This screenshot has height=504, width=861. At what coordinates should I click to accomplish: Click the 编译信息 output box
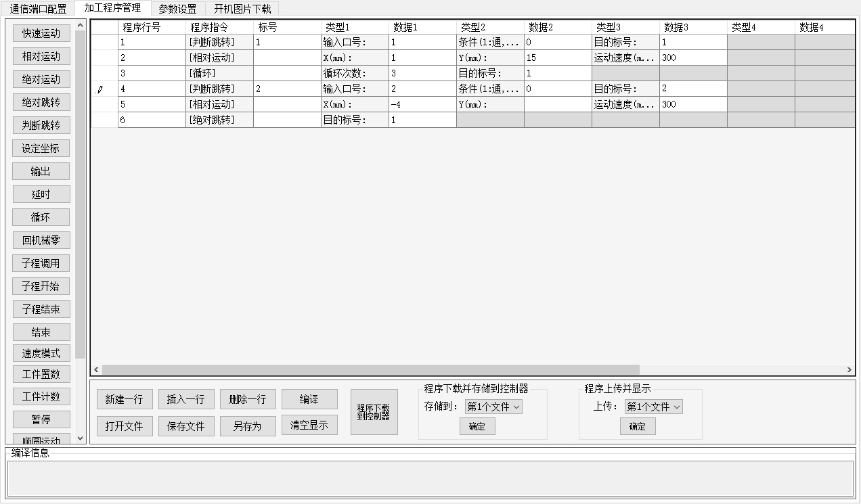430,478
